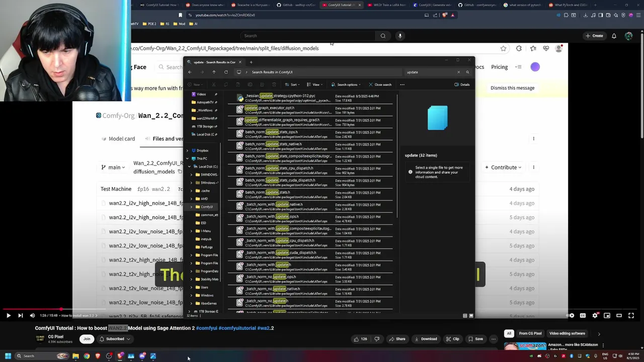
Task: Skip to next YouTube video
Action: tap(20, 316)
